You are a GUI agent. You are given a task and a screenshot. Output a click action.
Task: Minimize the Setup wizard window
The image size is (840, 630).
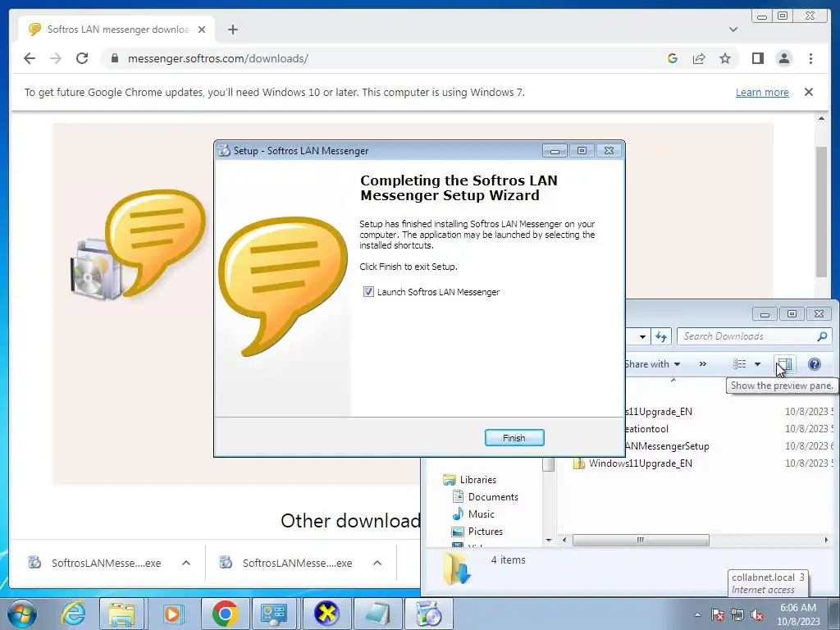click(x=555, y=151)
